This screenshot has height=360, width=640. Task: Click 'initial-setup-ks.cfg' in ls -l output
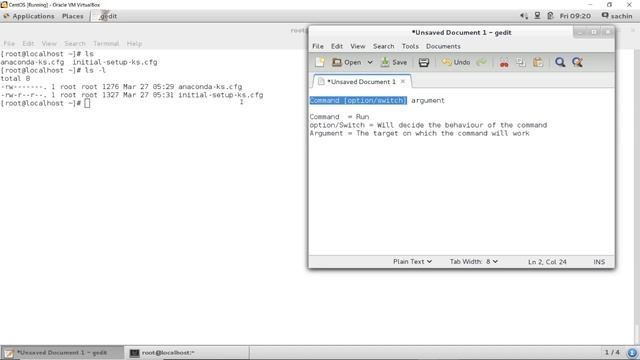click(220, 95)
